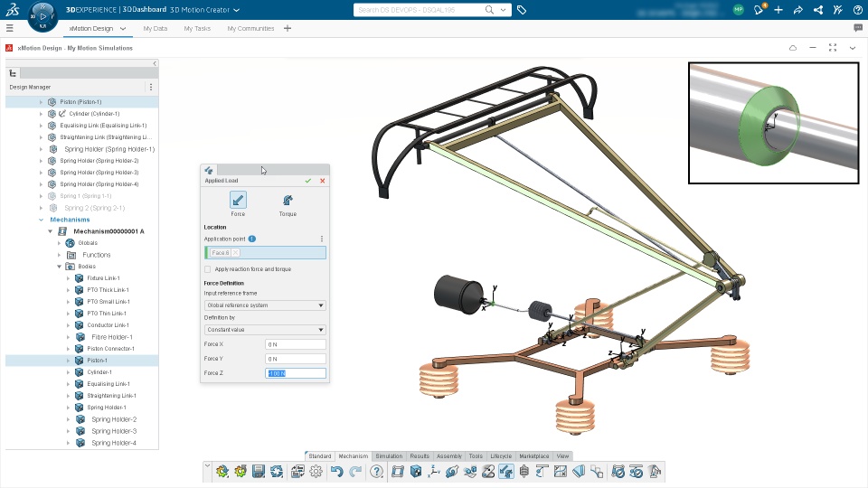Open Design Manager options menu
This screenshot has height=488, width=868.
click(151, 87)
